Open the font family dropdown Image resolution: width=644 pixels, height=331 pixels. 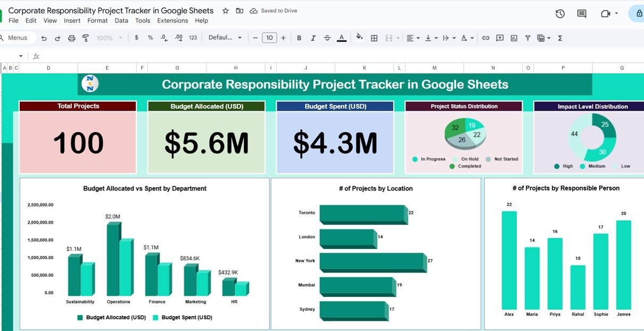point(225,38)
